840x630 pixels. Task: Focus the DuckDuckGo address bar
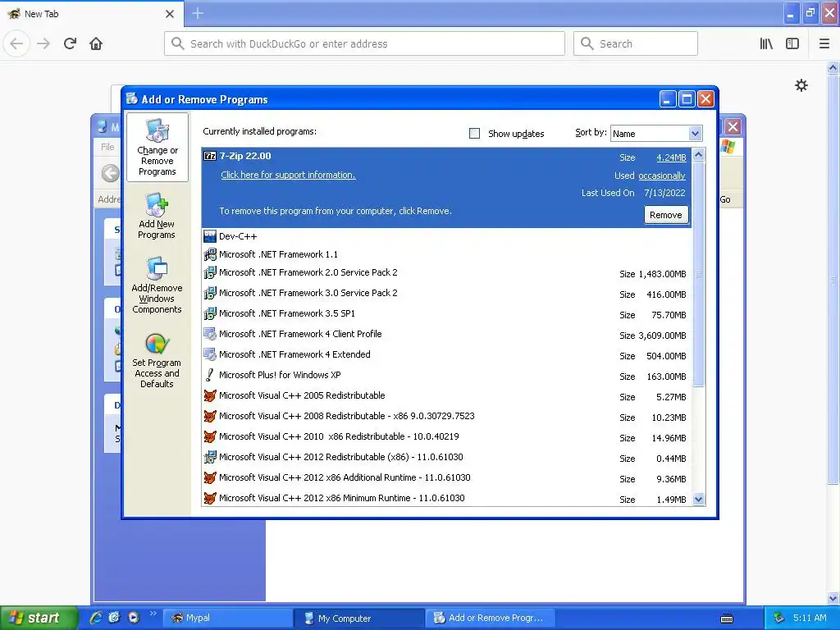[364, 43]
